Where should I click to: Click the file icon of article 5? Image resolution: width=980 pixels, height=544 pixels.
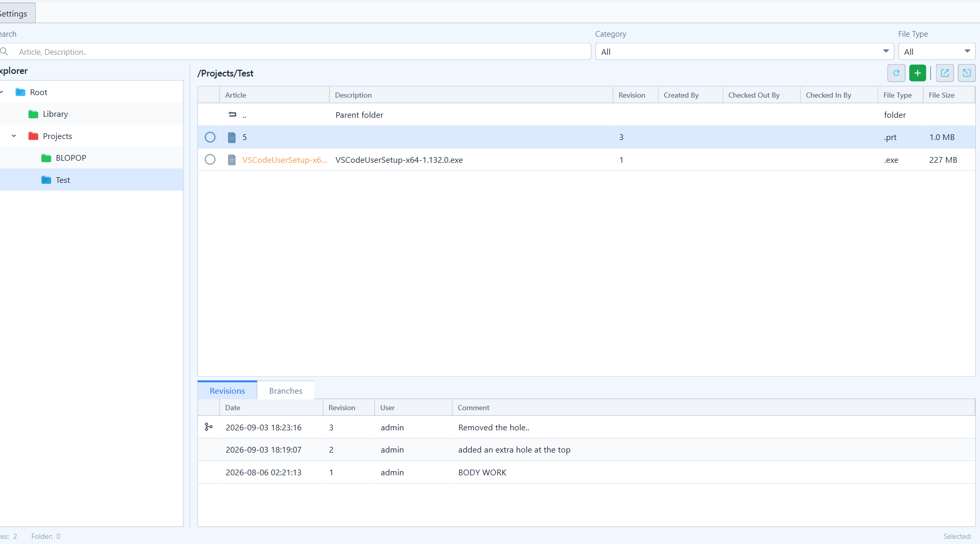click(x=232, y=137)
